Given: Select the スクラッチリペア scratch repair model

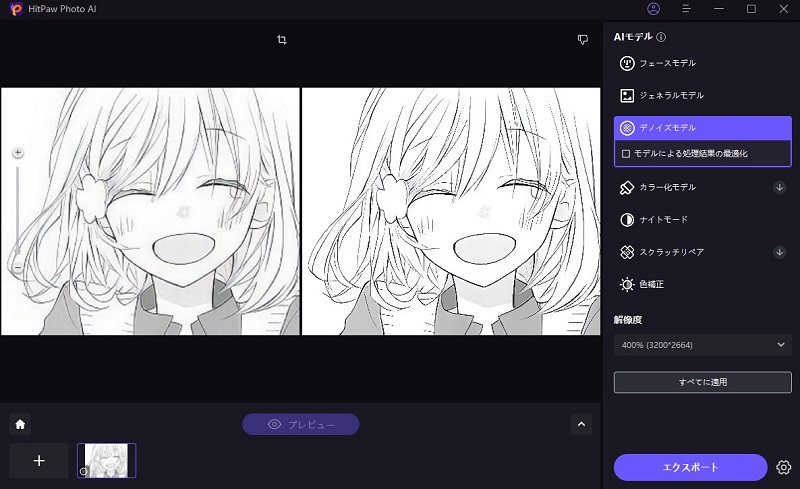Looking at the screenshot, I should pyautogui.click(x=703, y=252).
